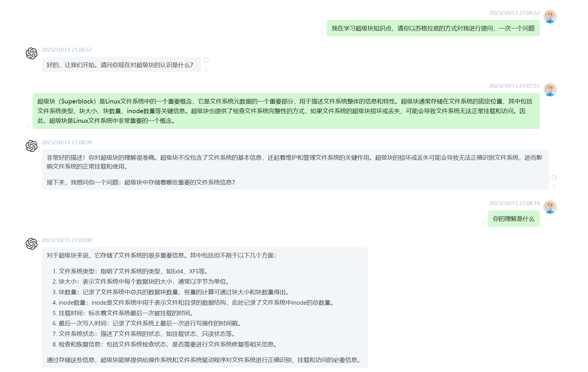This screenshot has width=588, height=372.
Task: Click the 2023/10/13 21:06:52 timestamp
Action: pyautogui.click(x=514, y=13)
